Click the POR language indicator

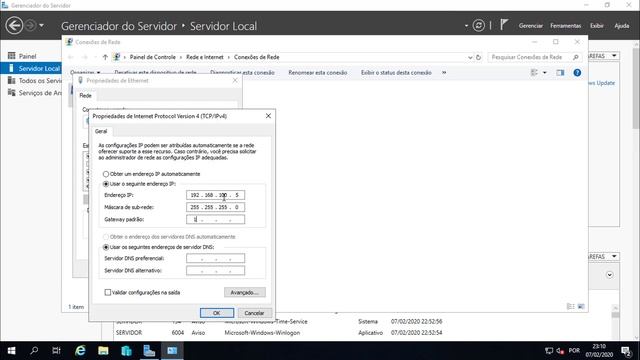click(574, 351)
